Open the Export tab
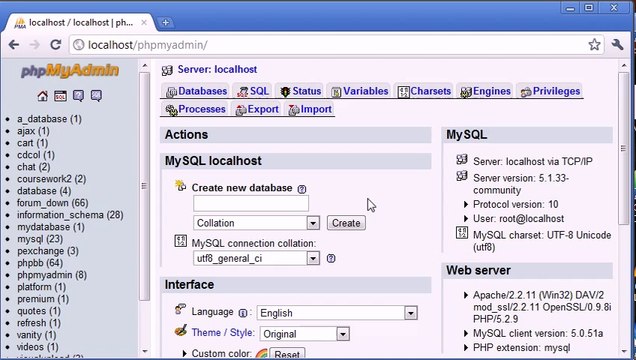636x360 pixels. point(257,109)
